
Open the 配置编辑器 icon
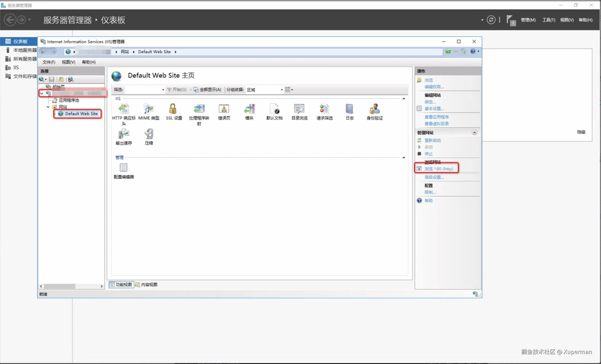[x=124, y=170]
